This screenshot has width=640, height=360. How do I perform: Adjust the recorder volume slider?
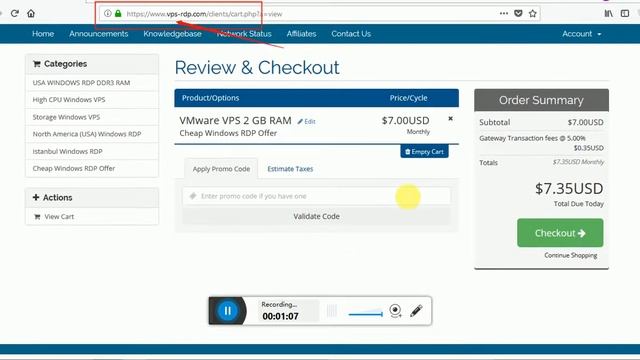coord(366,313)
